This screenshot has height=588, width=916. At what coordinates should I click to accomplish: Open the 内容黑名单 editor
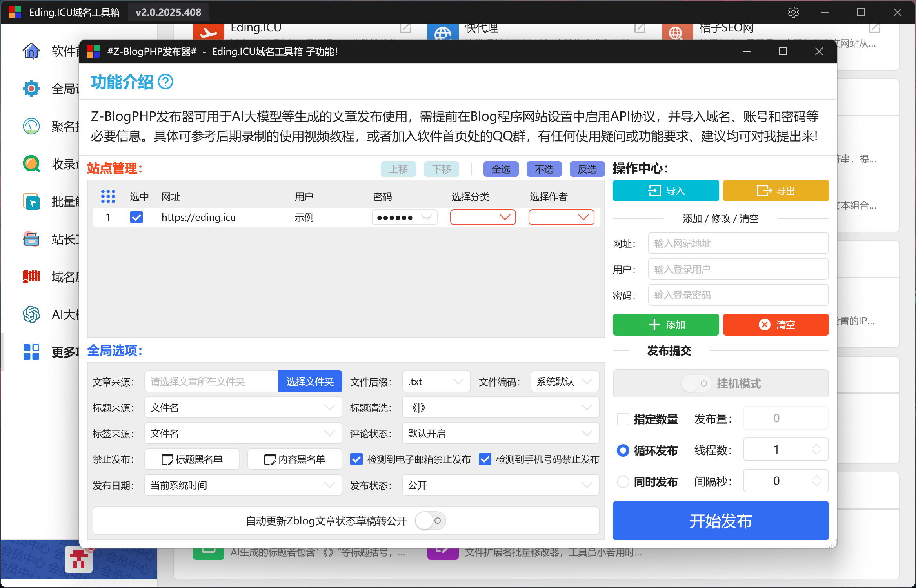point(294,459)
